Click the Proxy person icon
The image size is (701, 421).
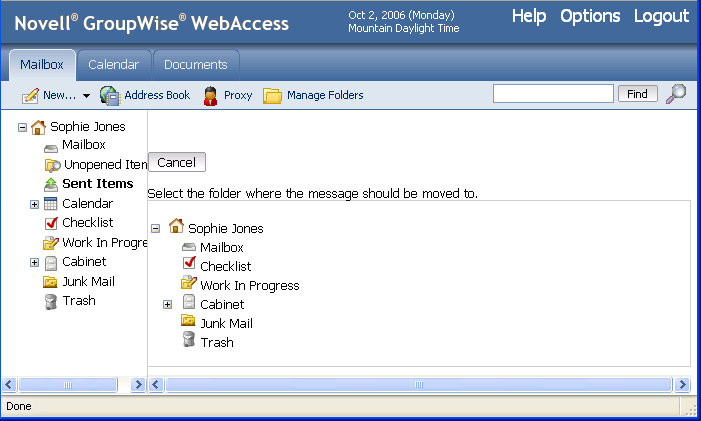tap(210, 96)
